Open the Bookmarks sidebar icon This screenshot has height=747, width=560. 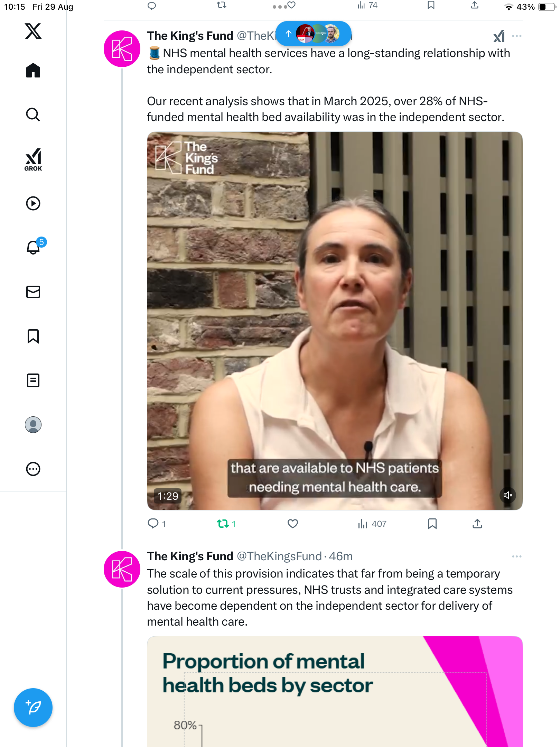[33, 336]
